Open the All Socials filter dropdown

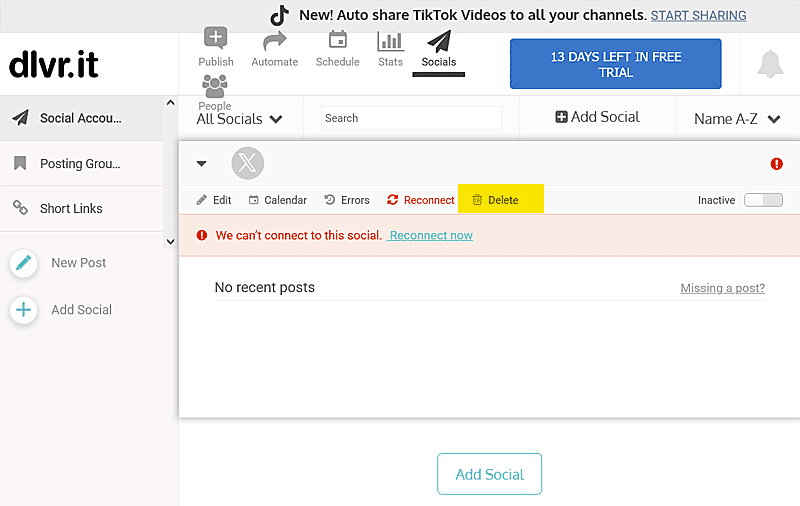pyautogui.click(x=239, y=119)
